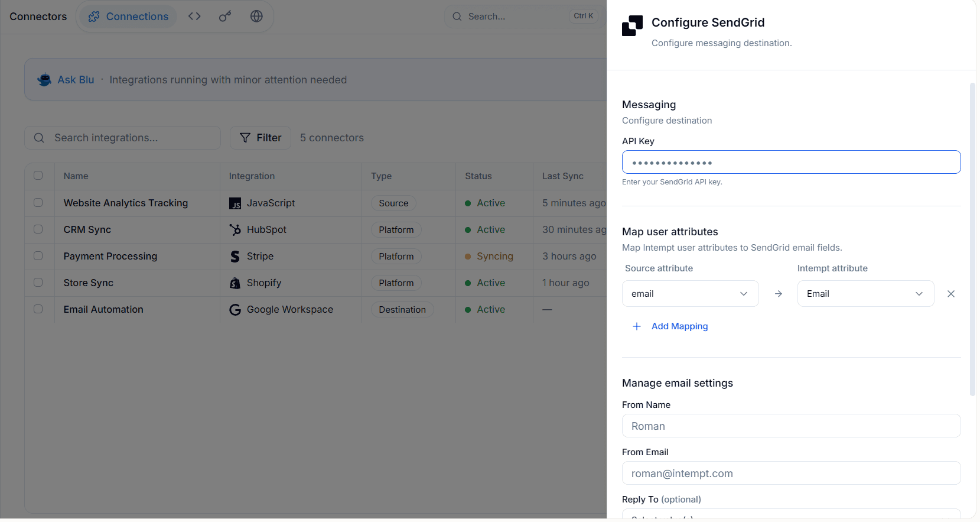980x522 pixels.
Task: Click the HubSpot integration icon
Action: click(235, 230)
